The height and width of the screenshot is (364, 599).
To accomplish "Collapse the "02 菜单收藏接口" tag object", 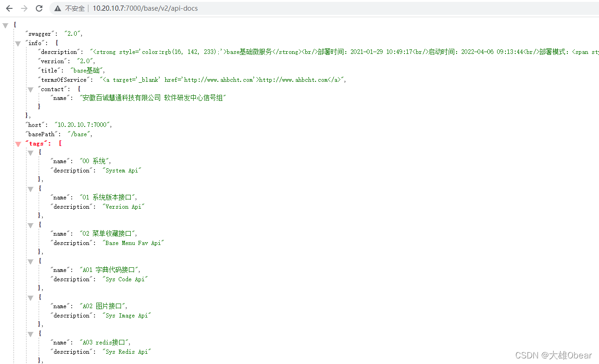I will 31,225.
